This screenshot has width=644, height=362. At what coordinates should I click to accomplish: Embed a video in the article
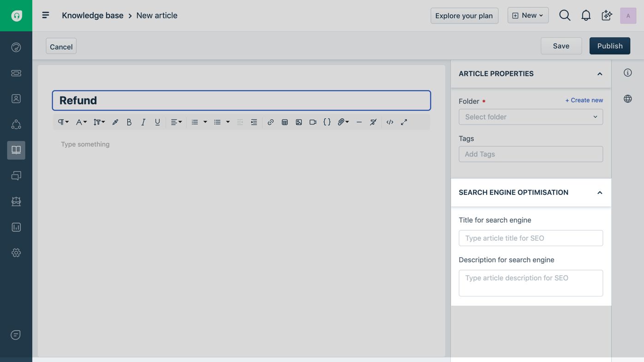coord(313,122)
